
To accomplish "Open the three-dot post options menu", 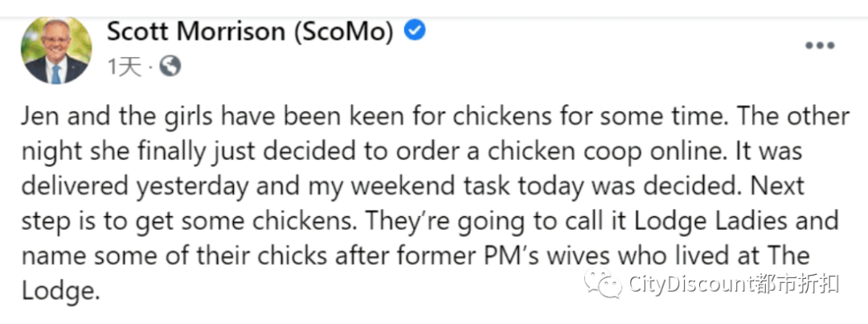I will coord(820,46).
